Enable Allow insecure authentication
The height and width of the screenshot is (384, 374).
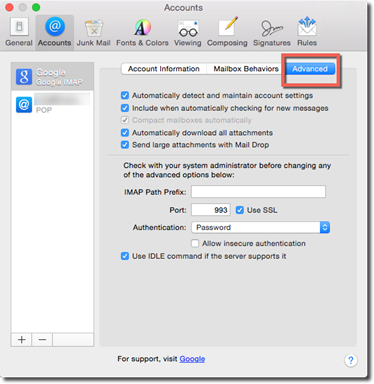(x=195, y=243)
